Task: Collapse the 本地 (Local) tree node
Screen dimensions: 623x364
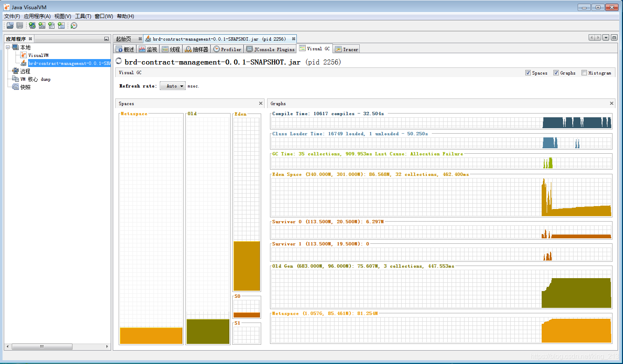Action: tap(8, 47)
